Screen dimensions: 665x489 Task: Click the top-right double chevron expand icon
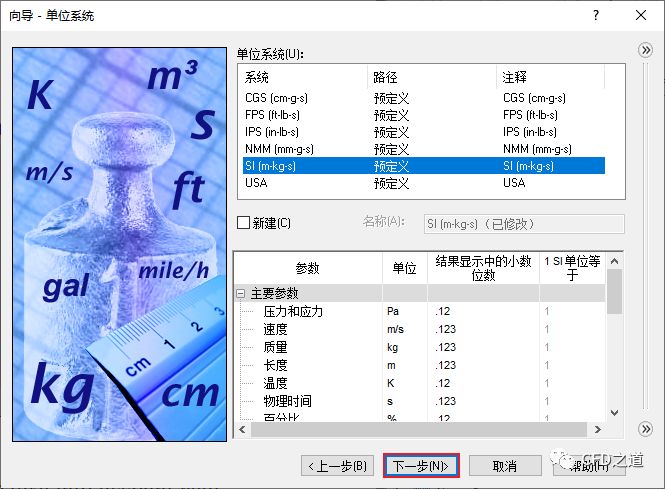646,50
